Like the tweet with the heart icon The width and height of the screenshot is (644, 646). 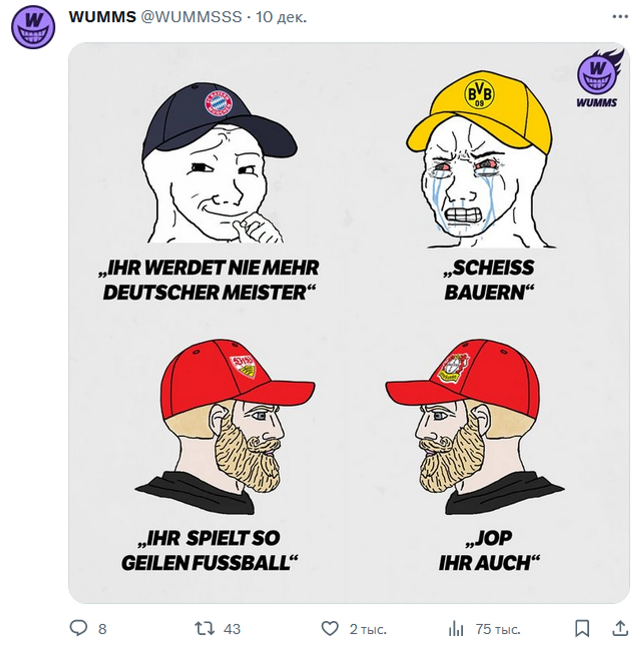(329, 628)
